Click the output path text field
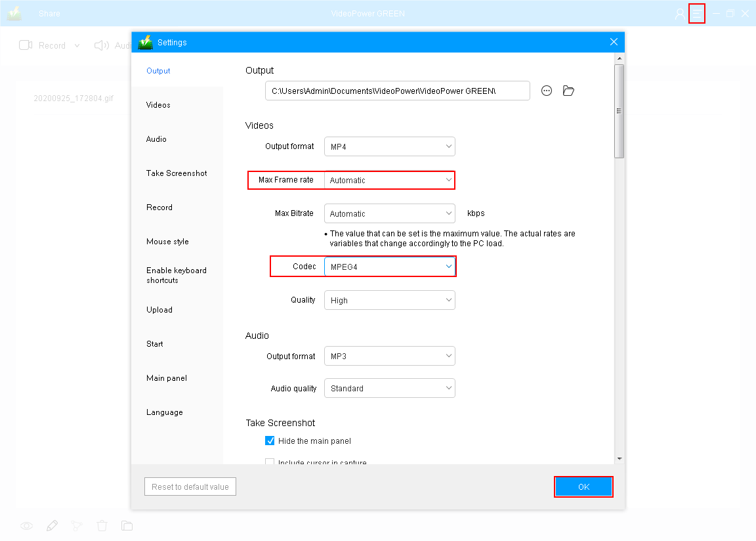This screenshot has width=756, height=541. (397, 91)
